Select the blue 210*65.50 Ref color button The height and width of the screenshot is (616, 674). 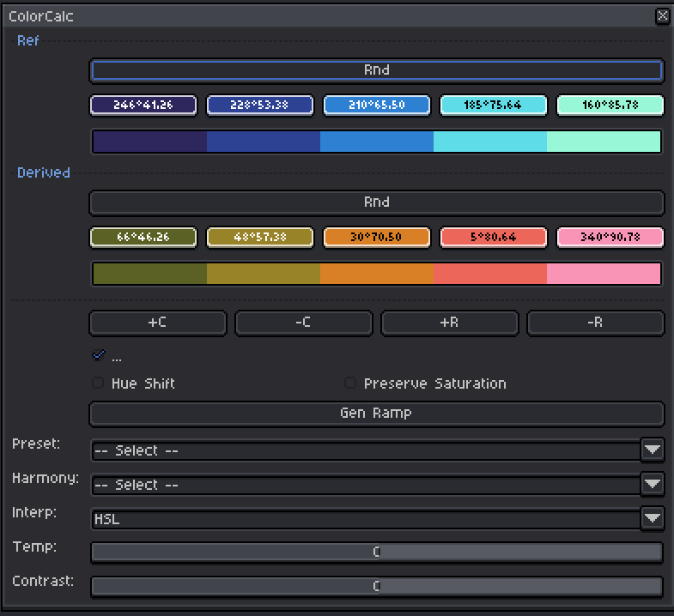tap(376, 105)
